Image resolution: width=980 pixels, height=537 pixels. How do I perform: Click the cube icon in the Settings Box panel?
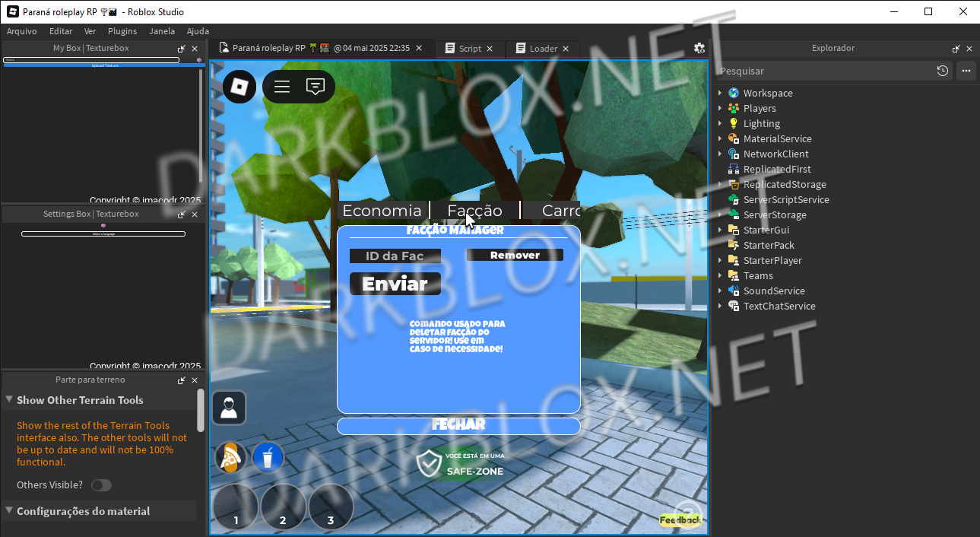[x=103, y=225]
